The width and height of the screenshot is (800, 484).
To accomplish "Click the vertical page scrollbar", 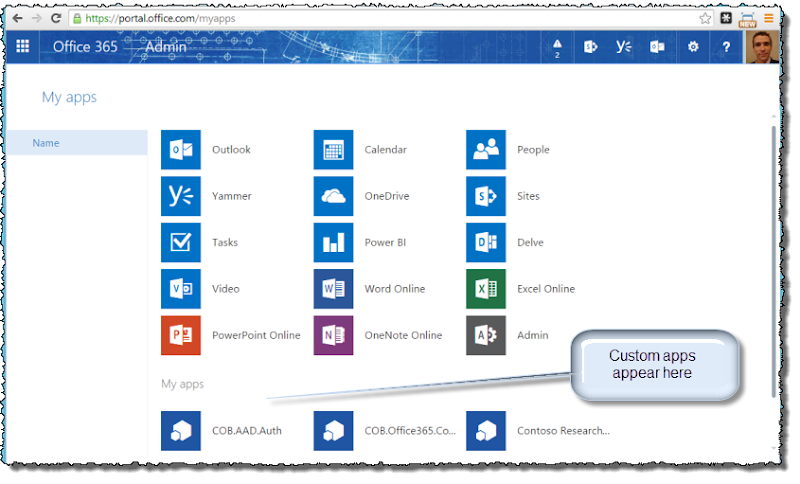I will (773, 261).
